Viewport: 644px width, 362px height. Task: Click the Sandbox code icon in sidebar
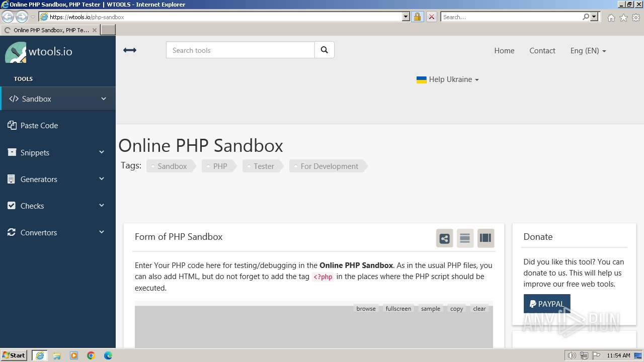[14, 99]
